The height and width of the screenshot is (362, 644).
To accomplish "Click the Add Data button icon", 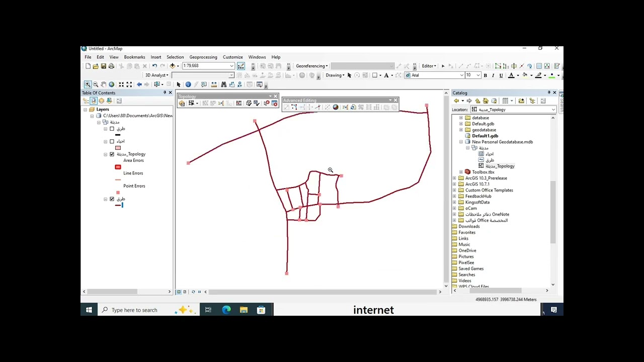I will (x=173, y=66).
